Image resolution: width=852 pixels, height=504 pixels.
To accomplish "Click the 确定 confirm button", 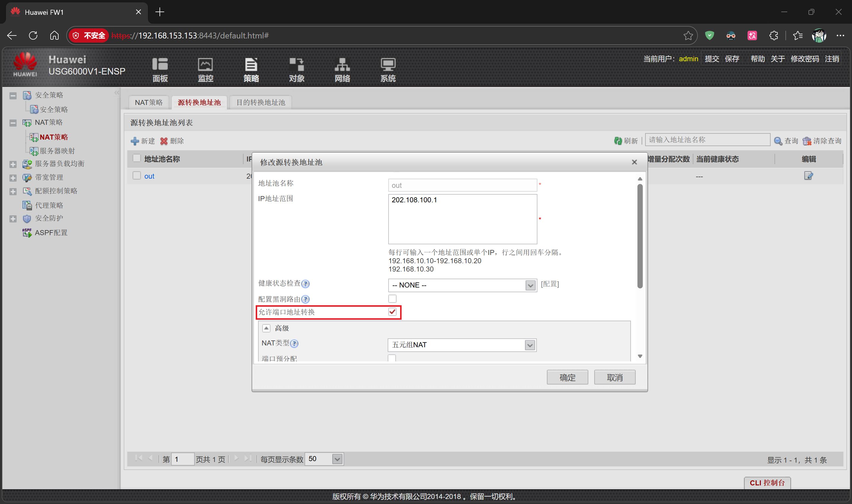I will 567,377.
